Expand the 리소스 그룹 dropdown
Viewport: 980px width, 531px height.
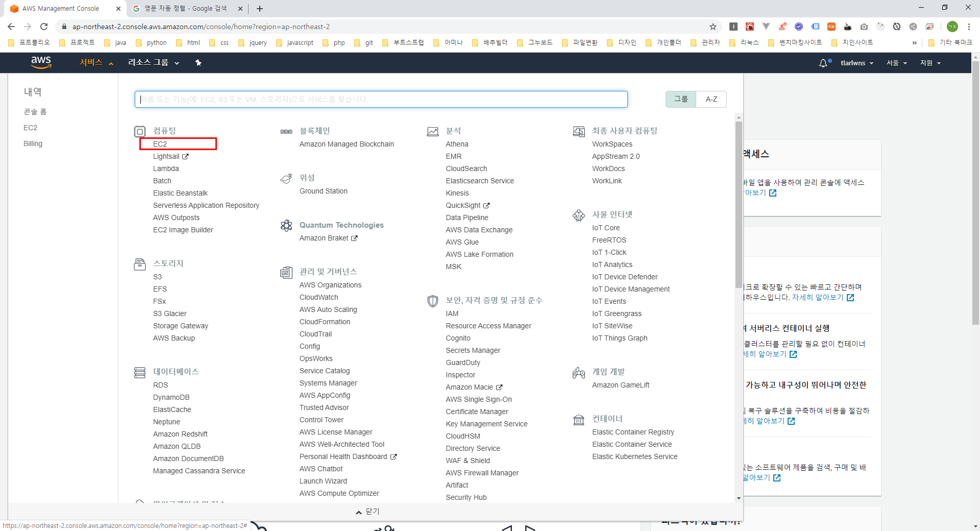point(154,62)
